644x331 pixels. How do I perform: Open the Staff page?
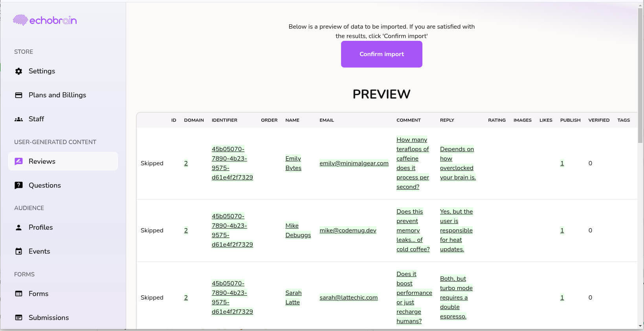click(63, 119)
